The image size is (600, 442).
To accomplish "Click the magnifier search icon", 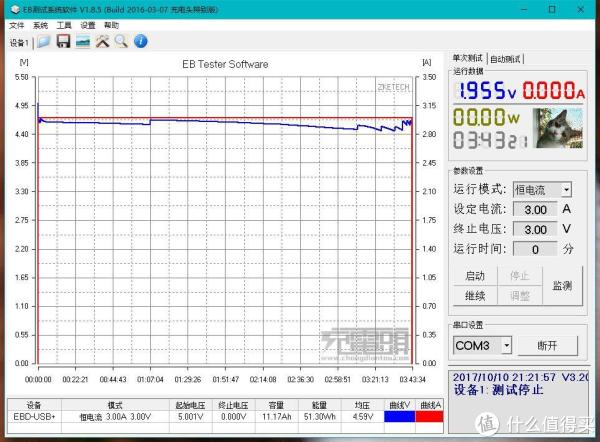I will tap(121, 42).
